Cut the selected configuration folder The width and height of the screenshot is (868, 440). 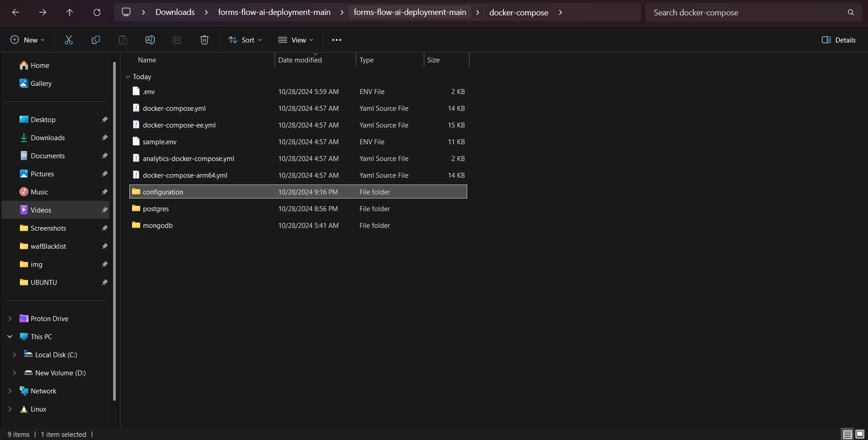pos(68,40)
